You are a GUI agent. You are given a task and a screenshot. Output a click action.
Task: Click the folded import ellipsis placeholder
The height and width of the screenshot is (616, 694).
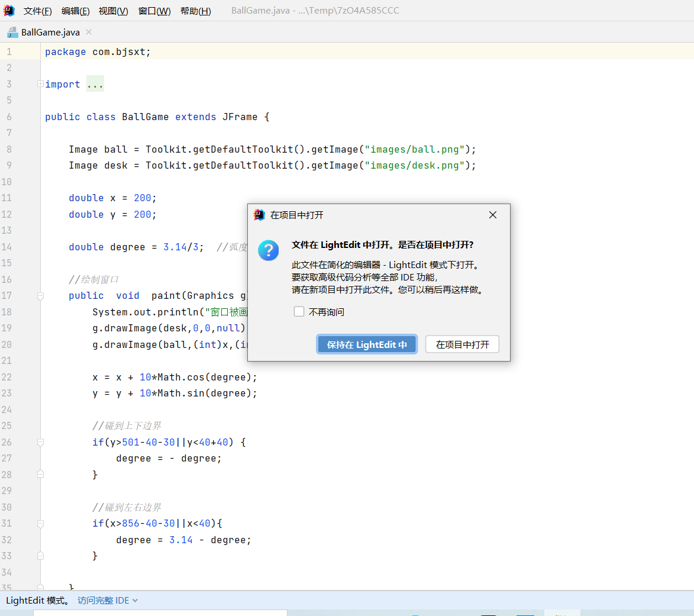point(95,84)
